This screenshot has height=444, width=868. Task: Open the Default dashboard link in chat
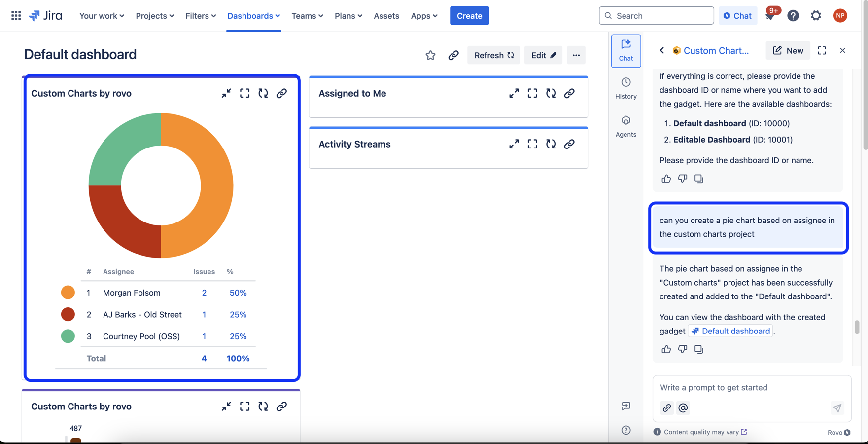click(x=730, y=331)
